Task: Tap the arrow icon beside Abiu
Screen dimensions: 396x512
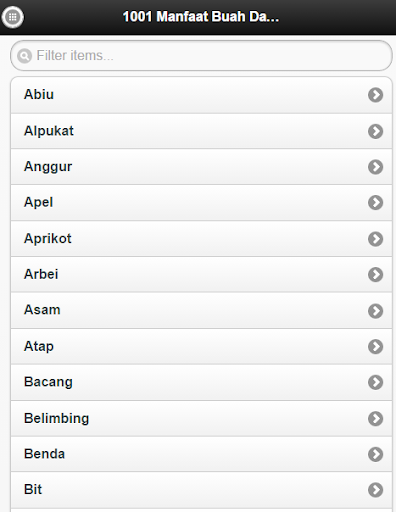Action: click(x=375, y=95)
